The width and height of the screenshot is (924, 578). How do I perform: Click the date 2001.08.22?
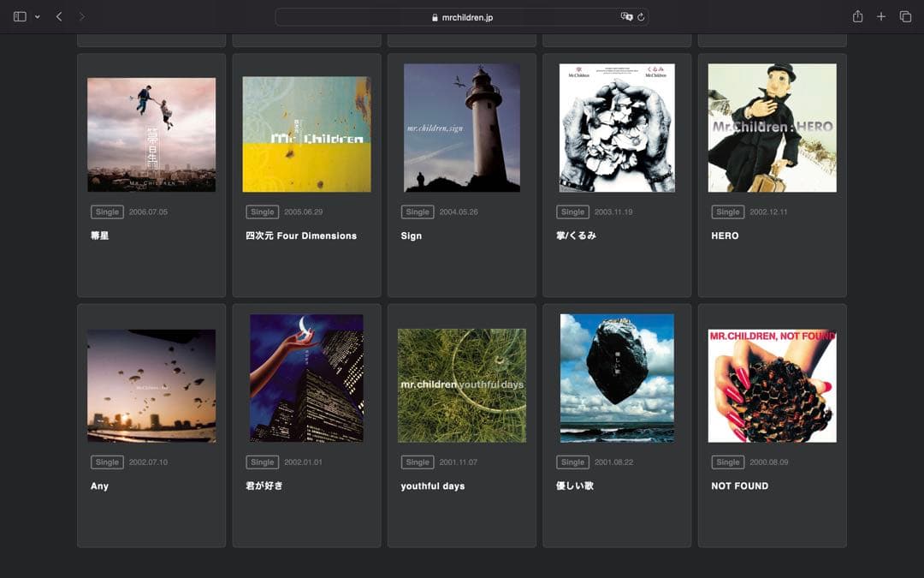pyautogui.click(x=613, y=462)
